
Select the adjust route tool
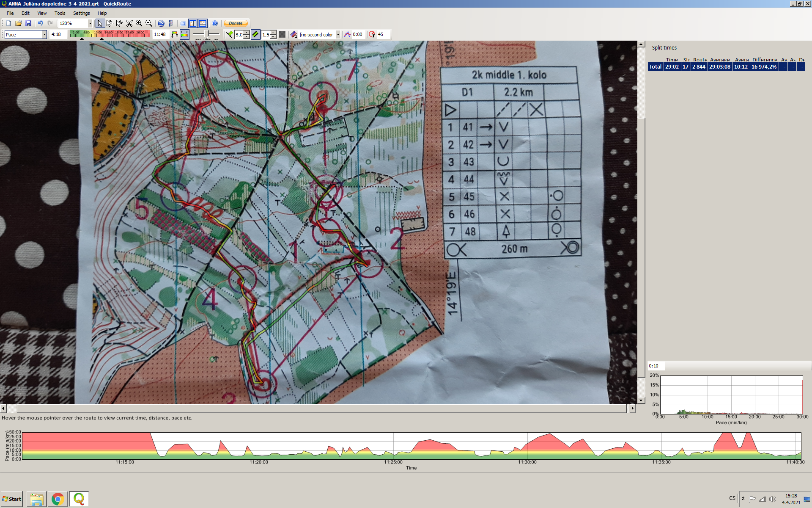click(110, 23)
